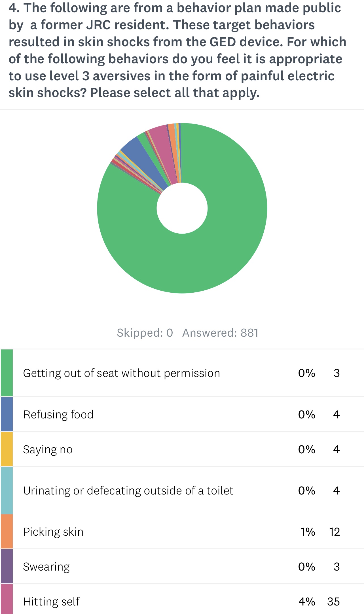Click the "Answered: 881" text
364x614 pixels.
click(220, 333)
